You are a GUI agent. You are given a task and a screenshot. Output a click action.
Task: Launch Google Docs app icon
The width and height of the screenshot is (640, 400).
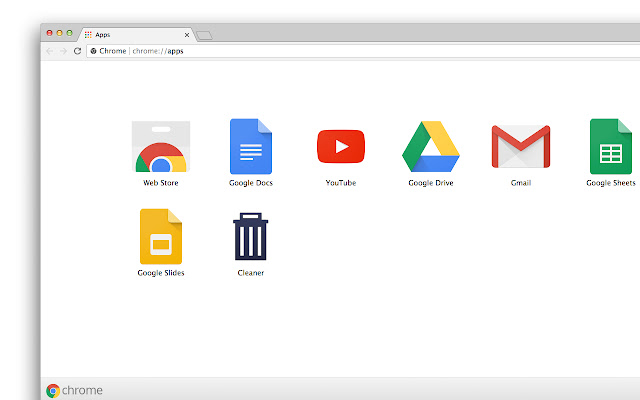click(x=251, y=147)
